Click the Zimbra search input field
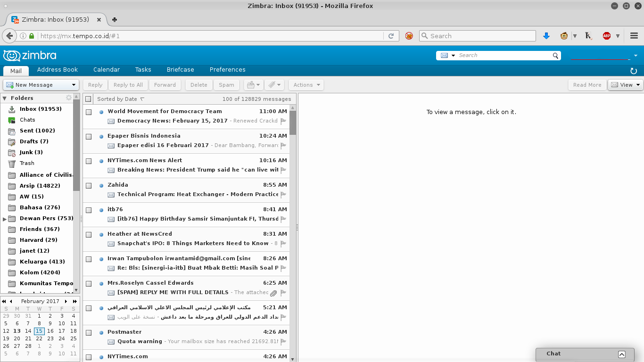This screenshot has height=362, width=644. (504, 56)
